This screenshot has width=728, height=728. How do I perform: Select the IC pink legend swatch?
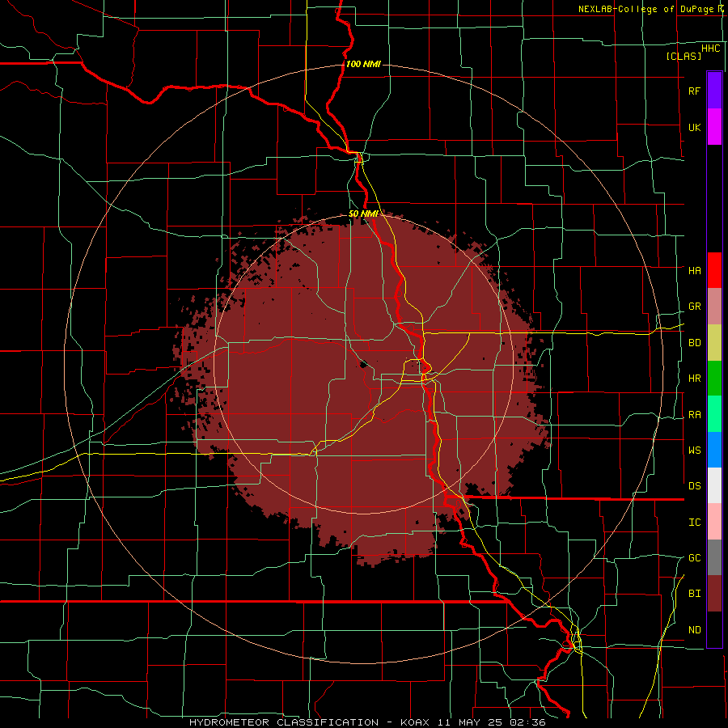714,522
